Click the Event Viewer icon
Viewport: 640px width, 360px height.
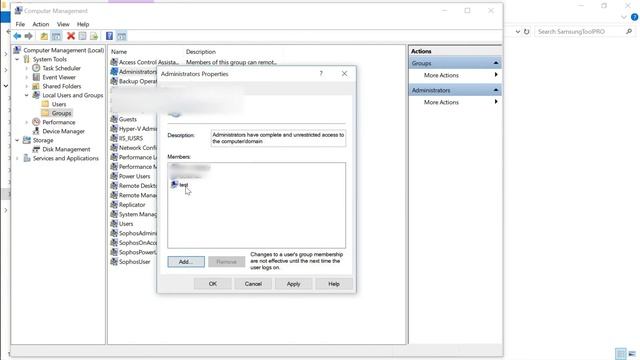point(36,77)
